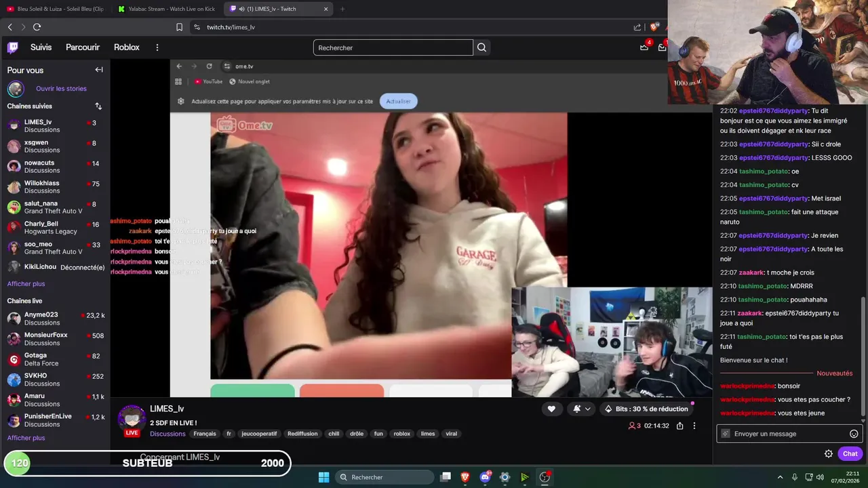This screenshot has height=488, width=868.
Task: Open the Discussions category link
Action: pyautogui.click(x=167, y=434)
